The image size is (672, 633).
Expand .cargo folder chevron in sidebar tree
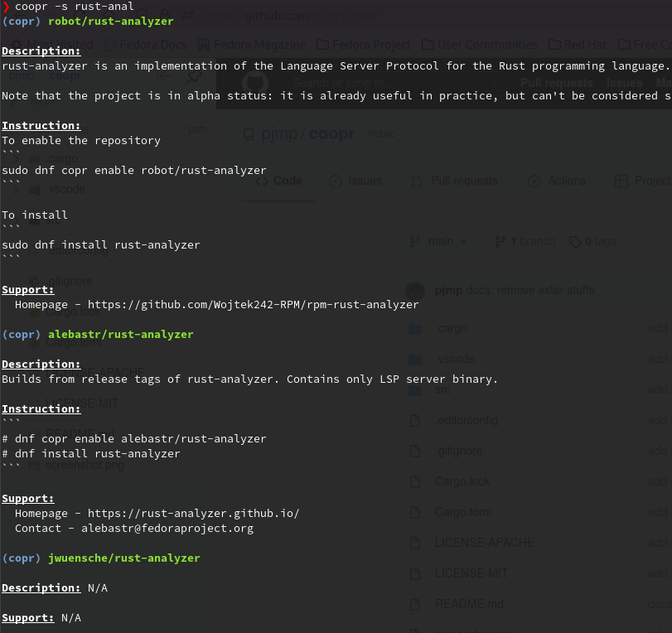coord(17,158)
